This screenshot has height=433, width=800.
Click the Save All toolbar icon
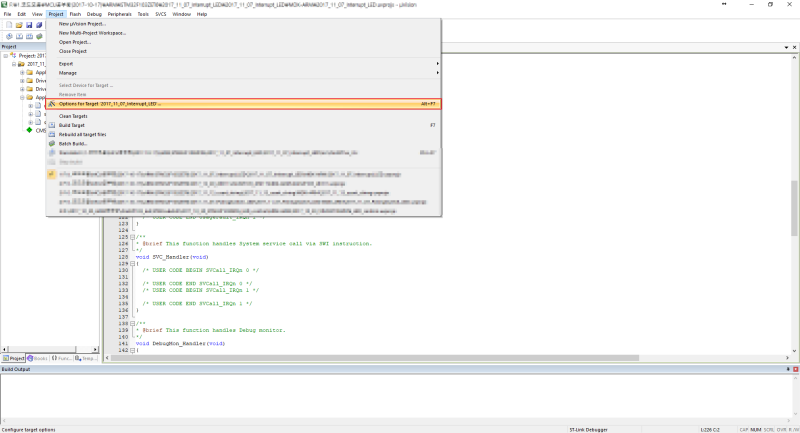click(38, 25)
